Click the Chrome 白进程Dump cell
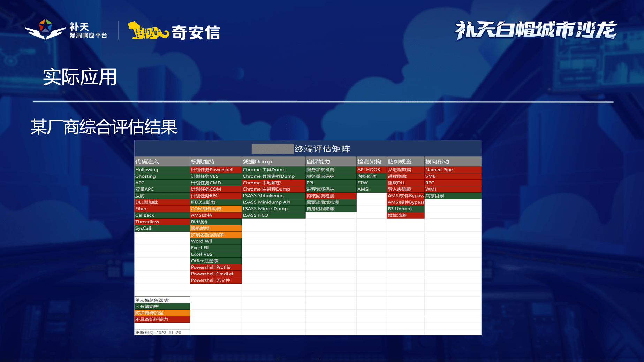644x362 pixels. (274, 189)
